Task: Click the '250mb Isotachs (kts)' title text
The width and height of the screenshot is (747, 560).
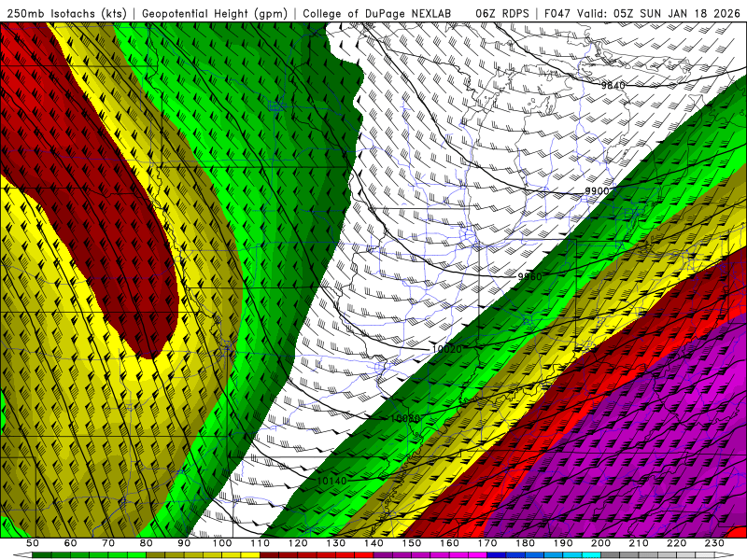Action: pos(66,13)
